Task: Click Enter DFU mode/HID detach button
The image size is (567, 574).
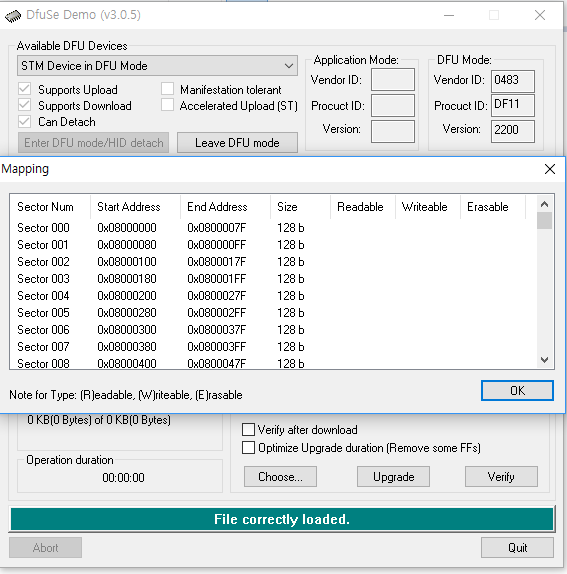Action: [93, 143]
